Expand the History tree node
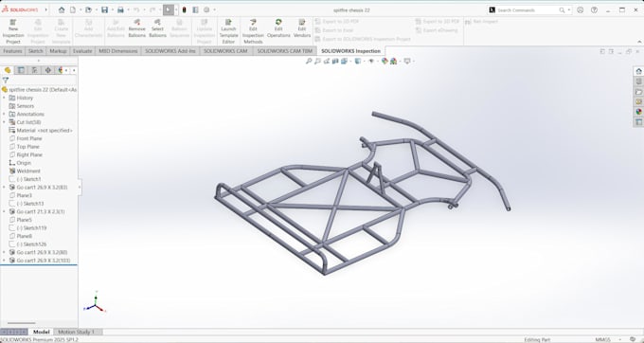Viewport: 644px width, 343px height. pyautogui.click(x=4, y=98)
